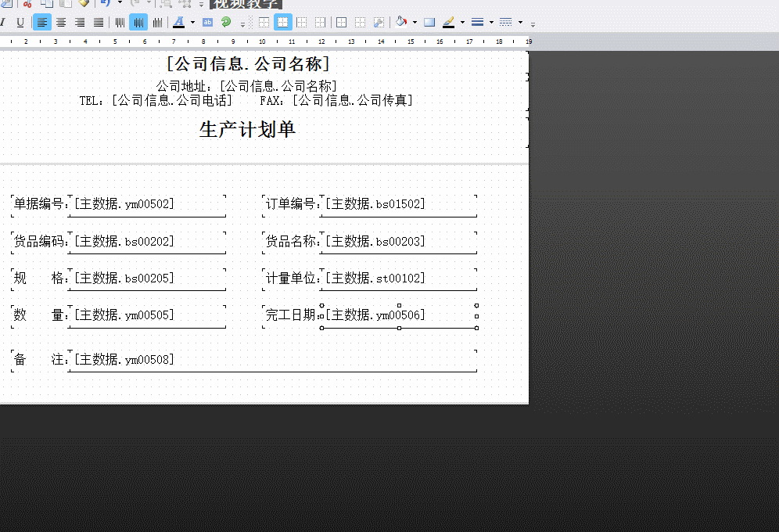Select the 订单编号 label
This screenshot has height=532, width=779.
click(291, 204)
